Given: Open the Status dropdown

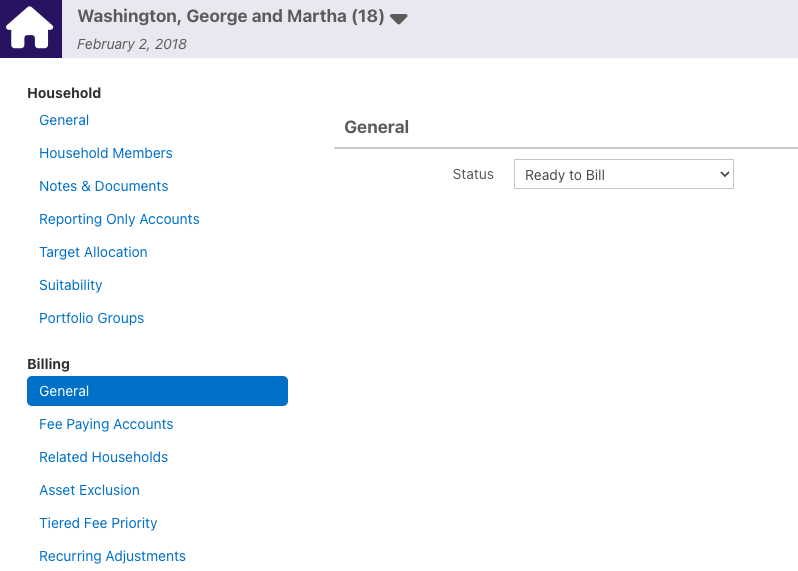Looking at the screenshot, I should click(623, 175).
